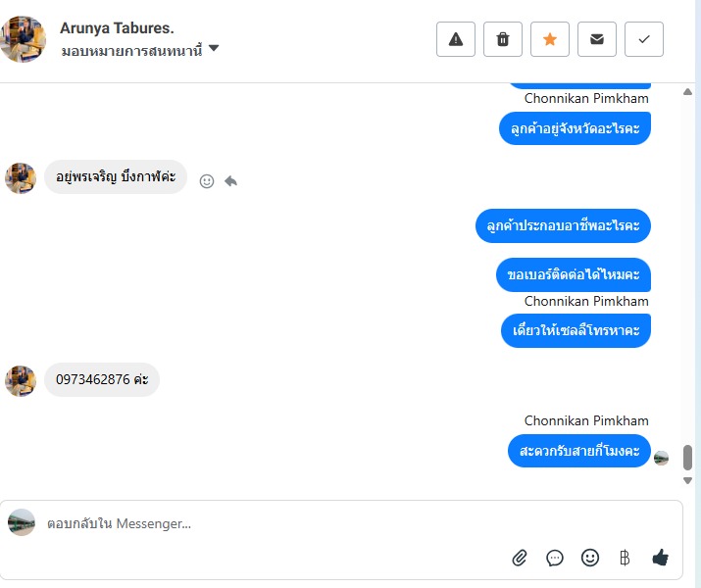Click the warning report icon
This screenshot has width=701, height=588.
click(456, 39)
